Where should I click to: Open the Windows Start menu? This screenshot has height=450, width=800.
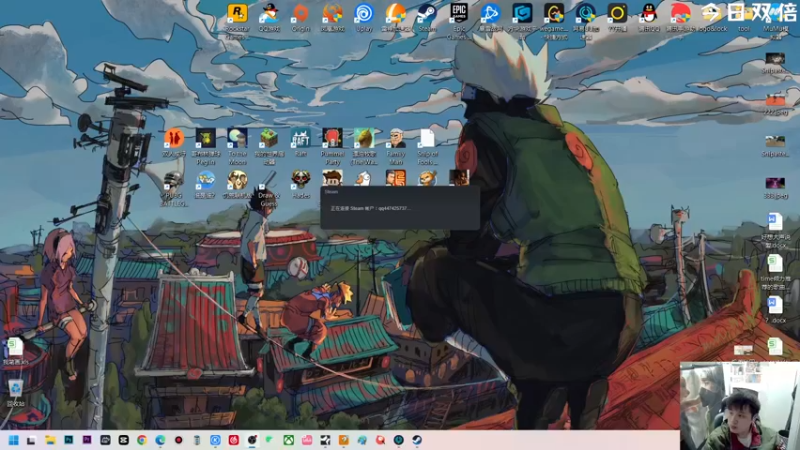click(x=14, y=440)
